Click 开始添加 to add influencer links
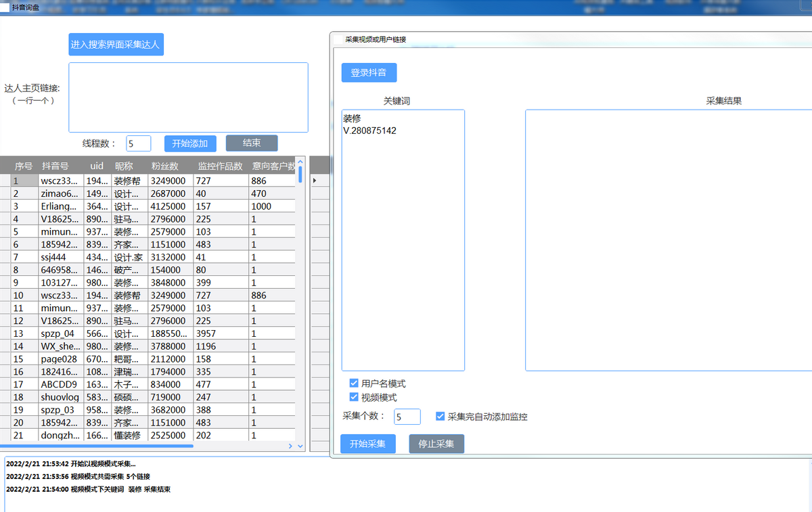Viewport: 812px width, 512px height. [190, 143]
